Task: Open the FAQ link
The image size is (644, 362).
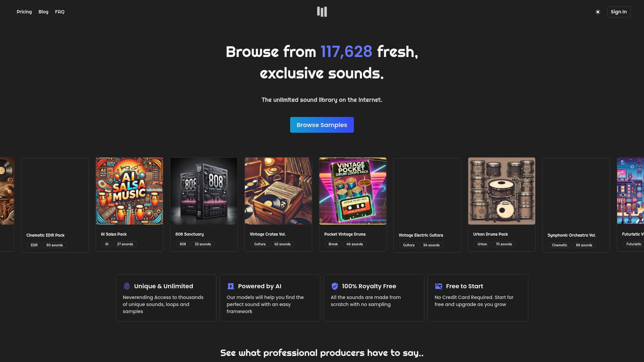Action: [60, 12]
